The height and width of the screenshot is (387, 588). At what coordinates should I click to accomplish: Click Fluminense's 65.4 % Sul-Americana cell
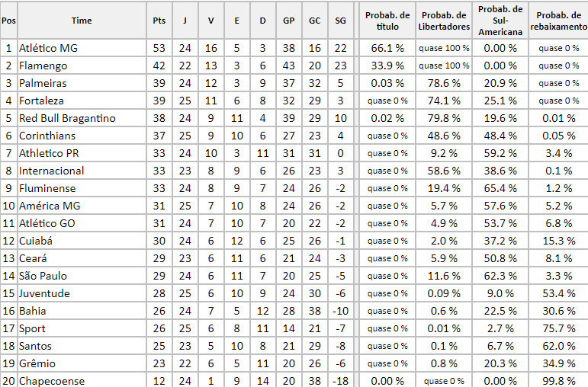tap(501, 188)
